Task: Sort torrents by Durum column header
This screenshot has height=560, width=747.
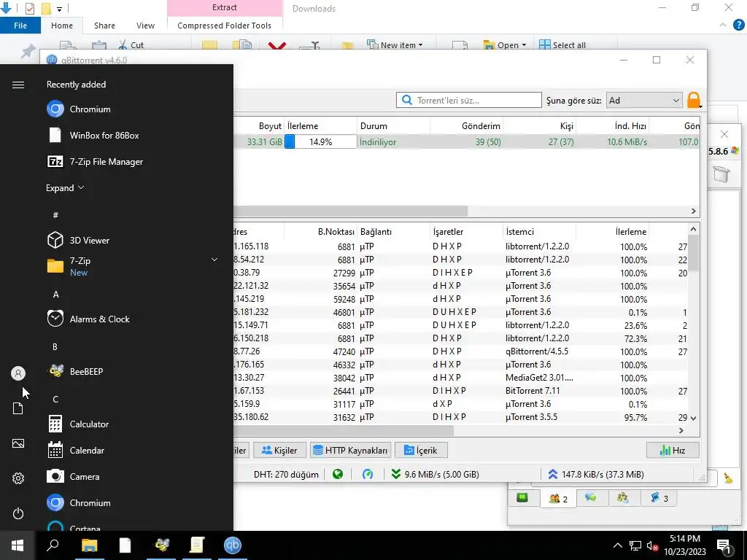Action: (393, 125)
